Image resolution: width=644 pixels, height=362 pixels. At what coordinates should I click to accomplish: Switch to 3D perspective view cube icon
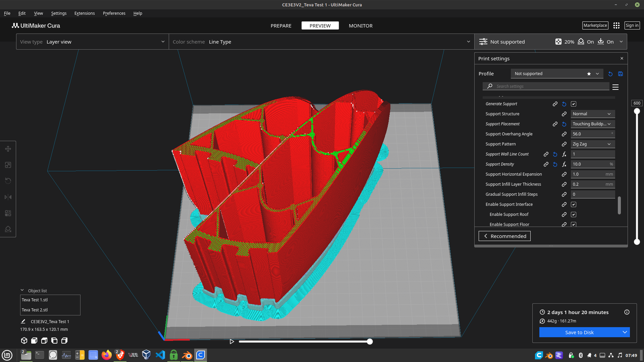[x=24, y=341]
